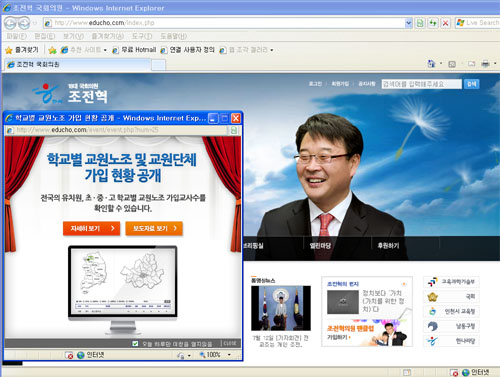Viewport: 500px width, 377px height.
Task: Click the orange 보도자료 보기 button
Action: tap(154, 228)
